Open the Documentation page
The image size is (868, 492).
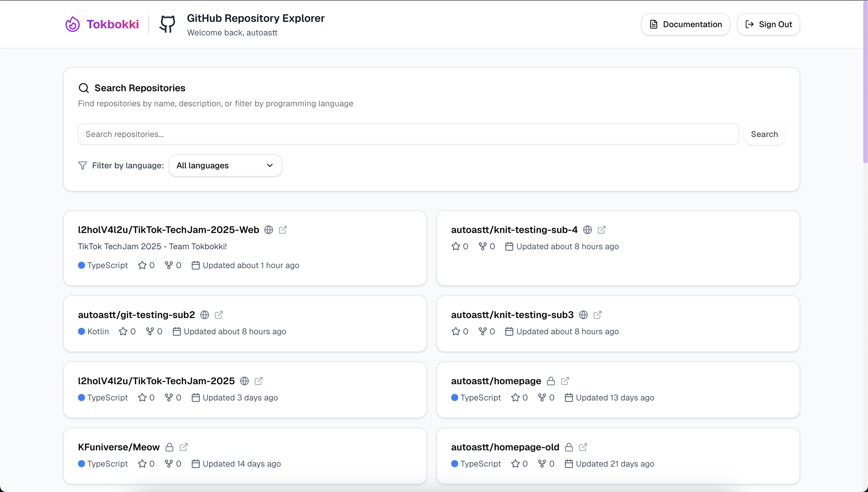(x=686, y=24)
